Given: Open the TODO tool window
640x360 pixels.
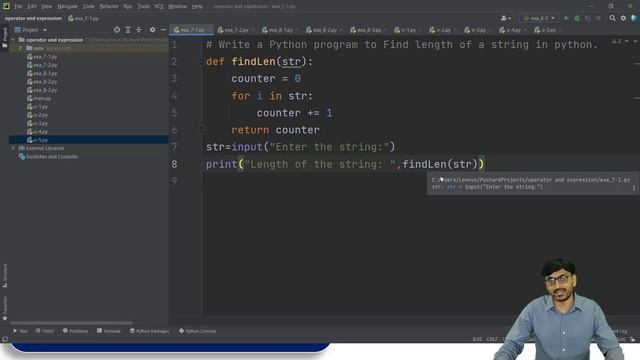Looking at the screenshot, I should coord(44,331).
